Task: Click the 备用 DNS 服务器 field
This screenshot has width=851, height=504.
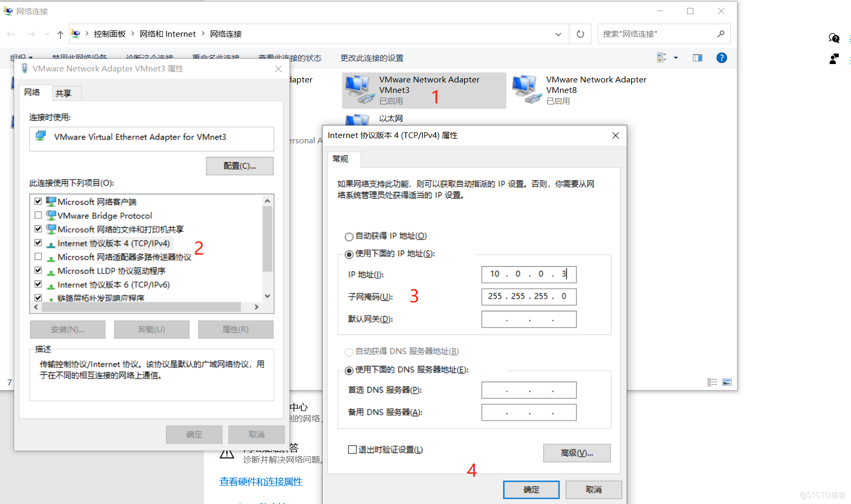Action: point(529,412)
